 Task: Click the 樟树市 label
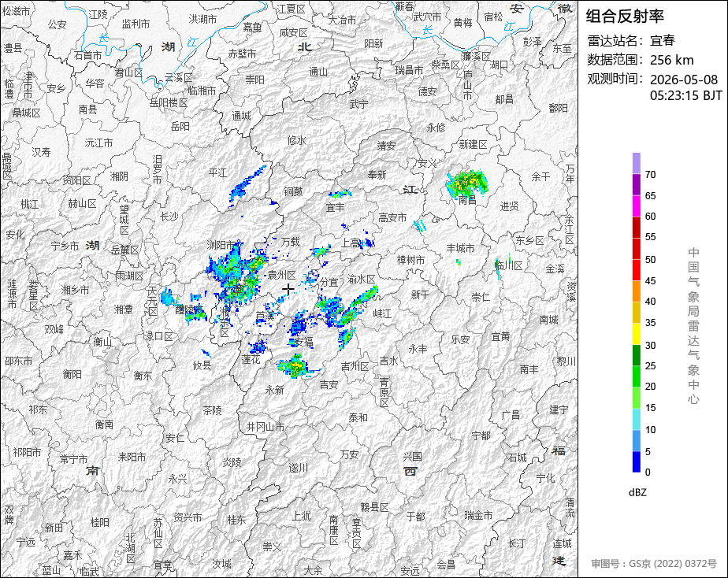[x=411, y=260]
